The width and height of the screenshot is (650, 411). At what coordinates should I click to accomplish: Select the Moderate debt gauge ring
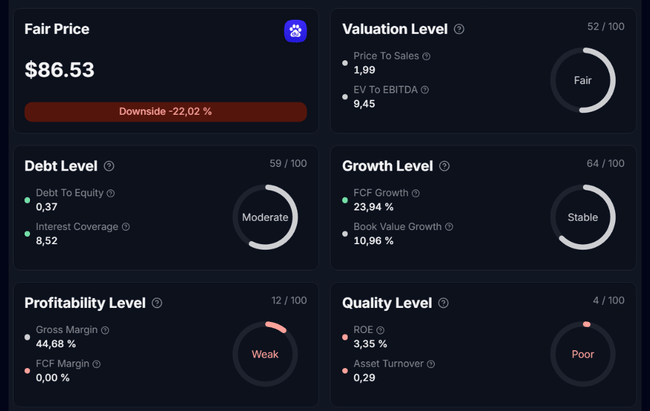click(265, 217)
